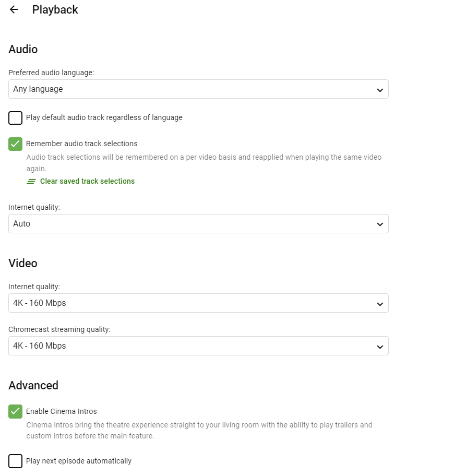455x476 pixels.
Task: Click the Play default audio track label
Action: (104, 118)
